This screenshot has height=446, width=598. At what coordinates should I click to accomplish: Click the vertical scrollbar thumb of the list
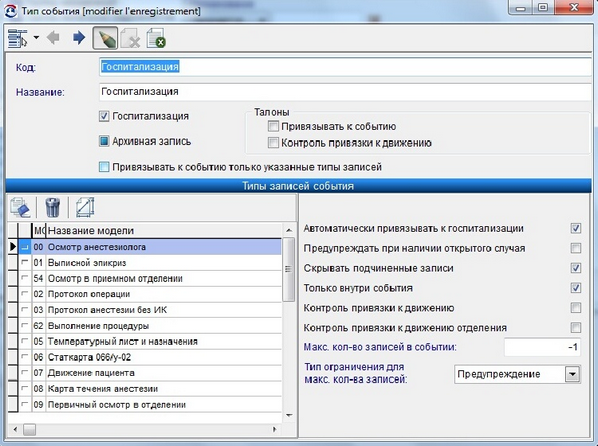point(289,269)
